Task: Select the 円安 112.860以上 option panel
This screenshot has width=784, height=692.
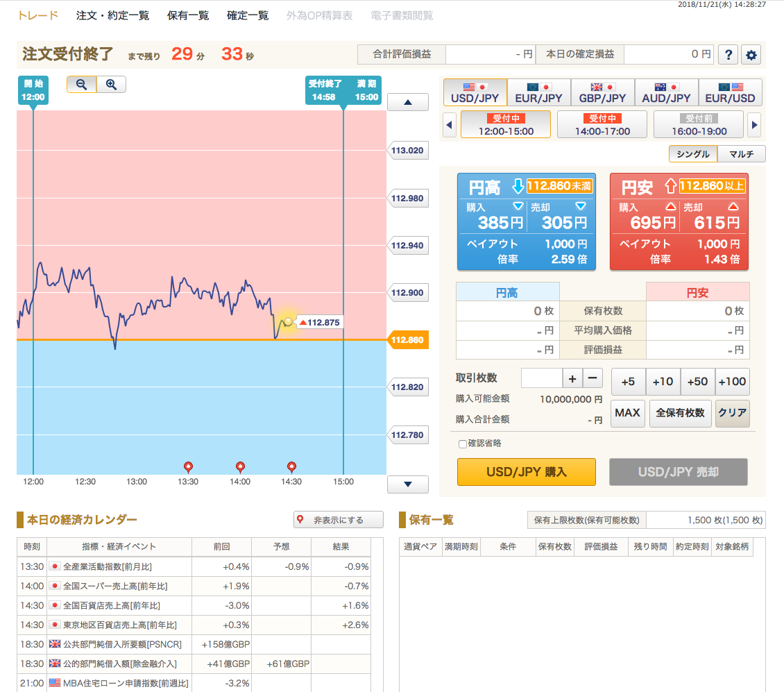Action: pos(679,221)
